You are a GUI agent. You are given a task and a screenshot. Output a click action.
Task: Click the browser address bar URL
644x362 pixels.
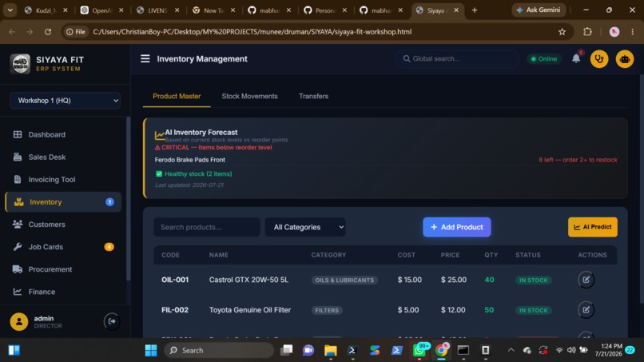pyautogui.click(x=252, y=32)
